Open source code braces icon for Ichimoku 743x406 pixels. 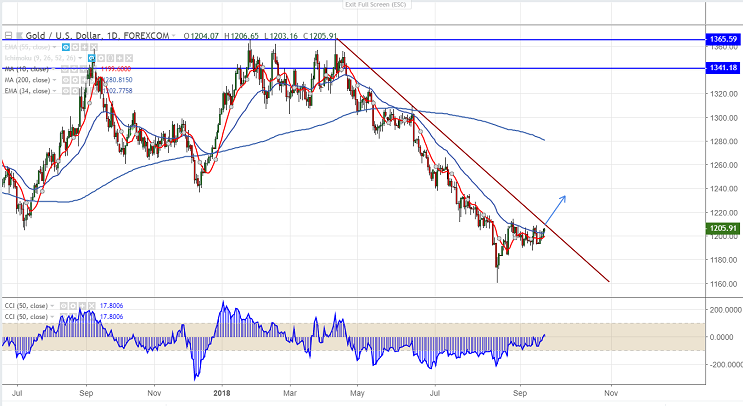pyautogui.click(x=110, y=58)
